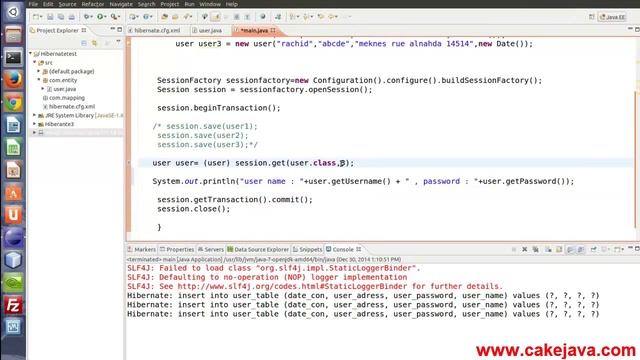Expand the user.java tree node

(43, 89)
